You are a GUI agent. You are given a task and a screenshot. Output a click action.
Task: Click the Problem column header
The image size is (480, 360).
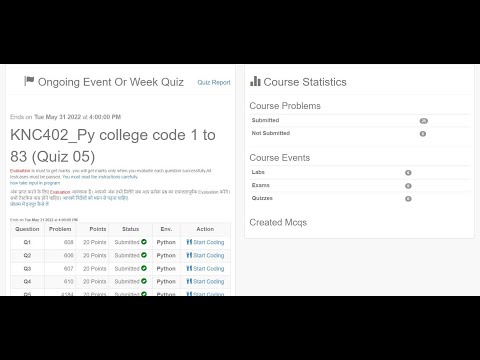coord(60,229)
